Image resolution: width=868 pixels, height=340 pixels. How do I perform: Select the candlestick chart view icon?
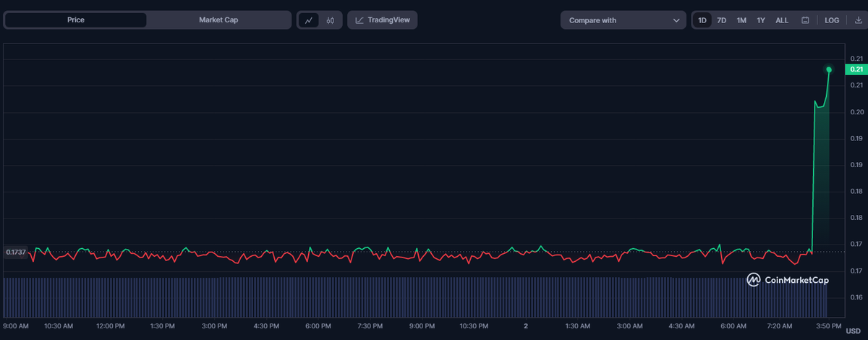[x=330, y=20]
